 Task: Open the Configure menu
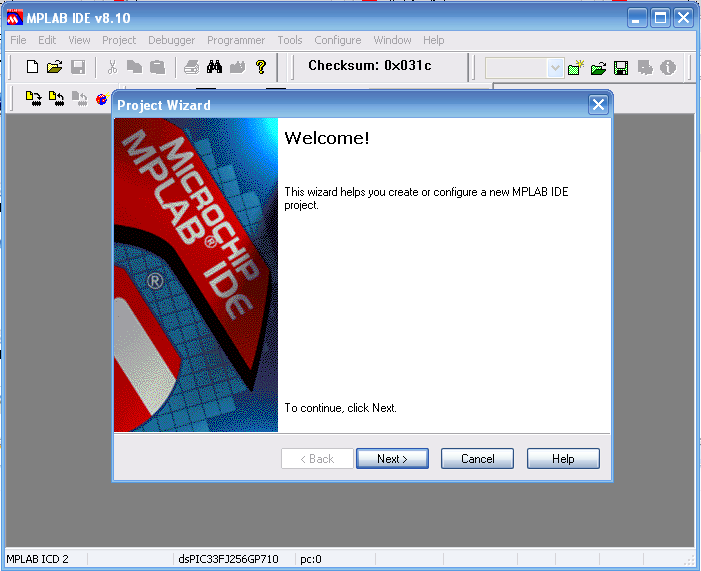point(338,40)
